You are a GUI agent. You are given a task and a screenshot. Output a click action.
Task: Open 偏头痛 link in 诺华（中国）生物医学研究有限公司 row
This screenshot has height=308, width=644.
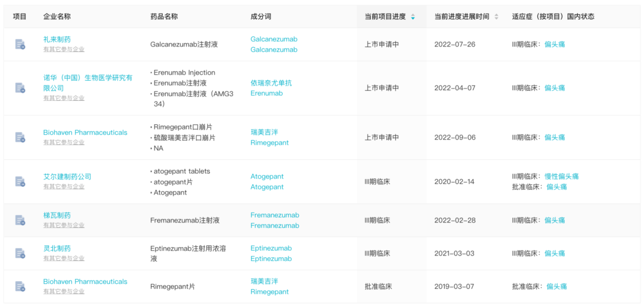555,88
